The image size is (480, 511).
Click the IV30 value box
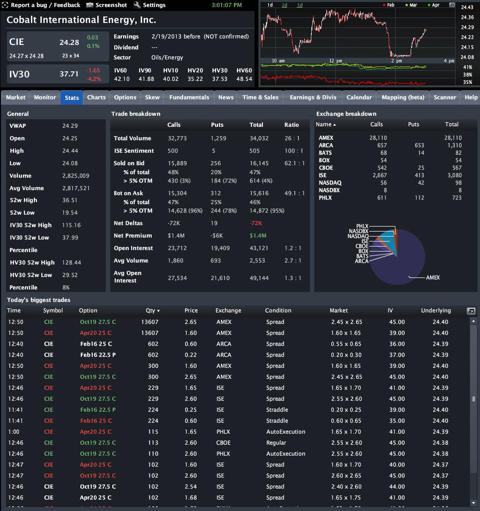tap(58, 74)
